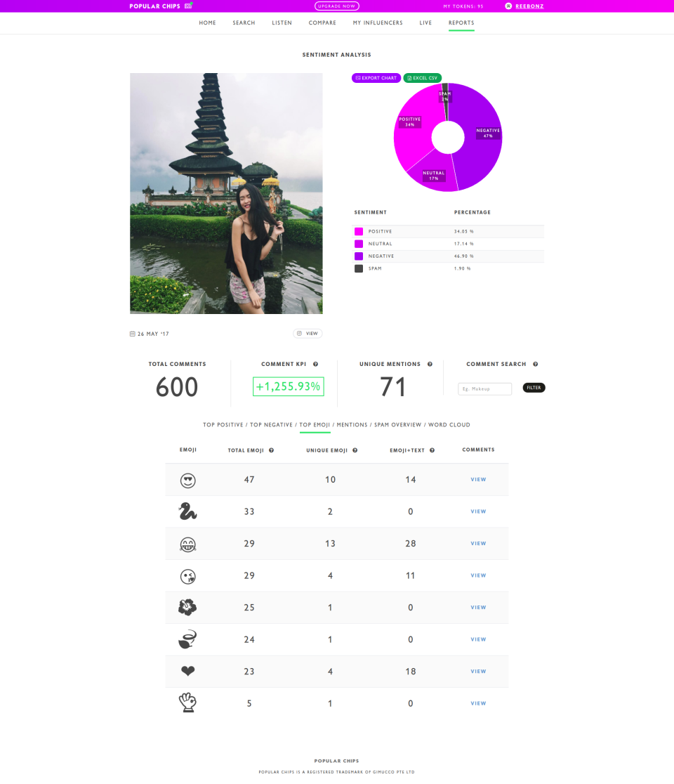This screenshot has height=784, width=674.
Task: Click the black heart emoji icon
Action: pos(187,672)
